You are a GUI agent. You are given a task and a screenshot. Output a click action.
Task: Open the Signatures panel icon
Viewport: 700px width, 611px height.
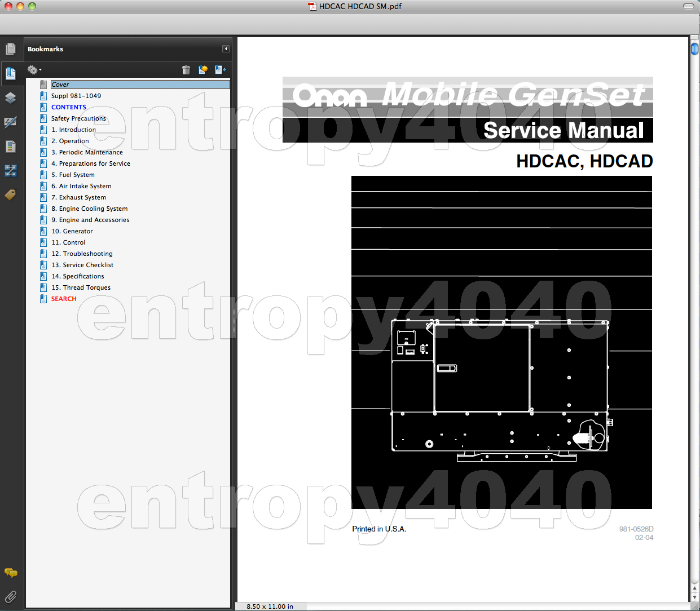pos(10,122)
